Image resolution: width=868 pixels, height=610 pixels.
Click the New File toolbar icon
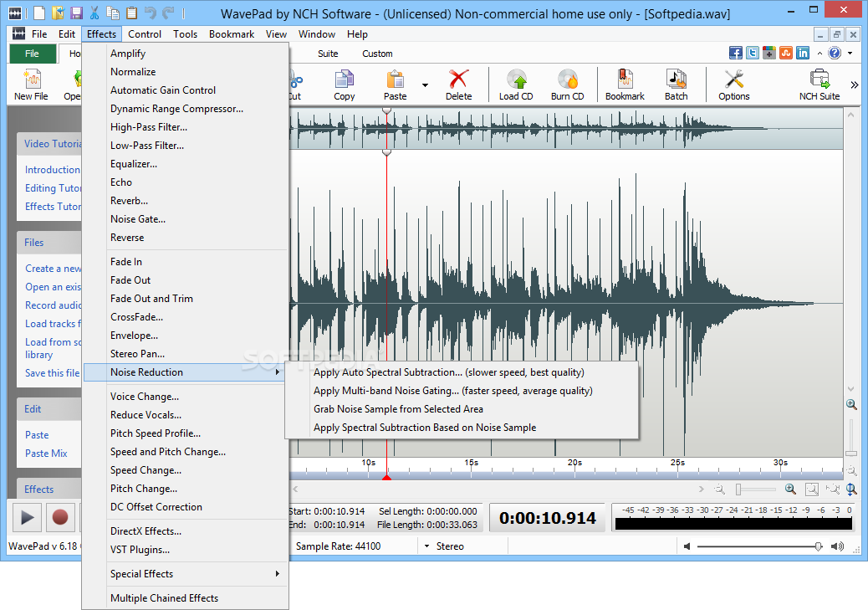(32, 79)
